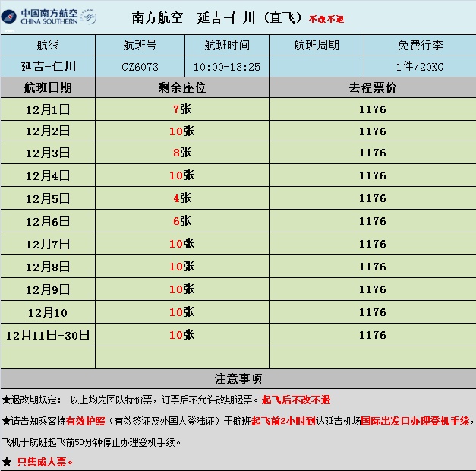Click the China Southern airline logo
This screenshot has width=476, height=471.
click(49, 17)
